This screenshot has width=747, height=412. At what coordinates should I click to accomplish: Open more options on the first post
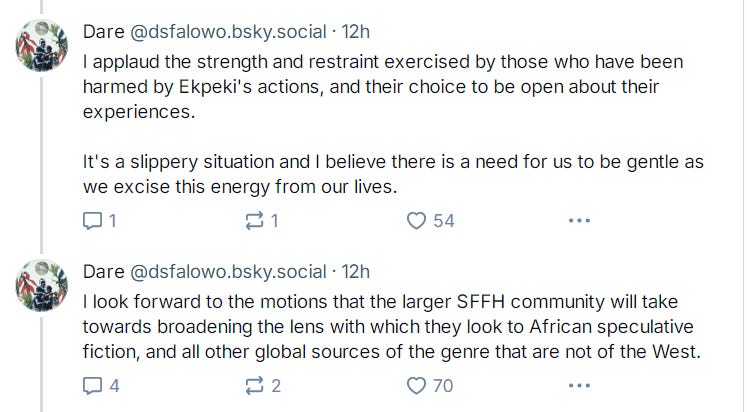point(579,221)
